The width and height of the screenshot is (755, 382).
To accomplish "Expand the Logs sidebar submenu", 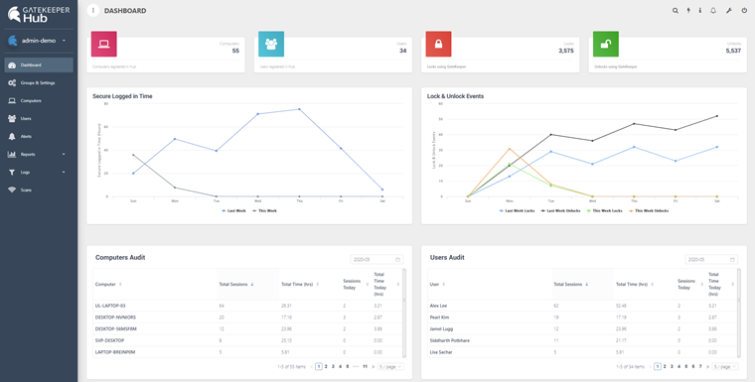I will 39,172.
